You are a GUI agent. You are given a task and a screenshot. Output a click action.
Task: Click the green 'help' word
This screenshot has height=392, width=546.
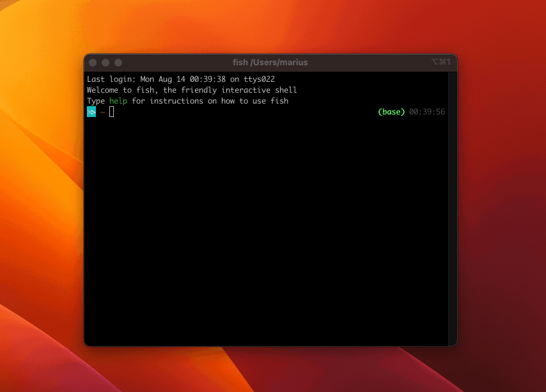point(118,101)
